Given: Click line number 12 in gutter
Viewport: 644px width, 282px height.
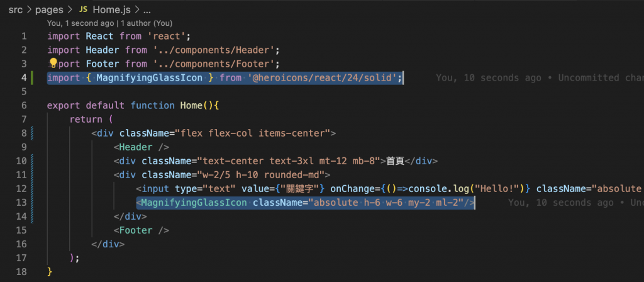Looking at the screenshot, I should click(21, 188).
